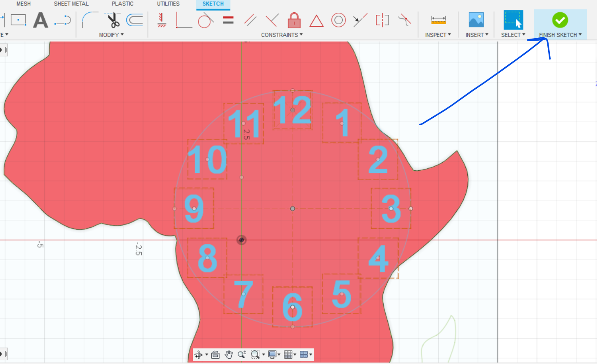
Task: Select the sketch text "2"
Action: [378, 159]
